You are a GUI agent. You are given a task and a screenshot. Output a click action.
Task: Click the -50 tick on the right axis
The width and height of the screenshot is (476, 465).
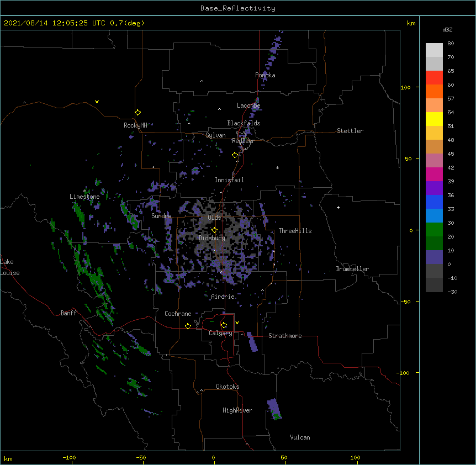(x=405, y=302)
